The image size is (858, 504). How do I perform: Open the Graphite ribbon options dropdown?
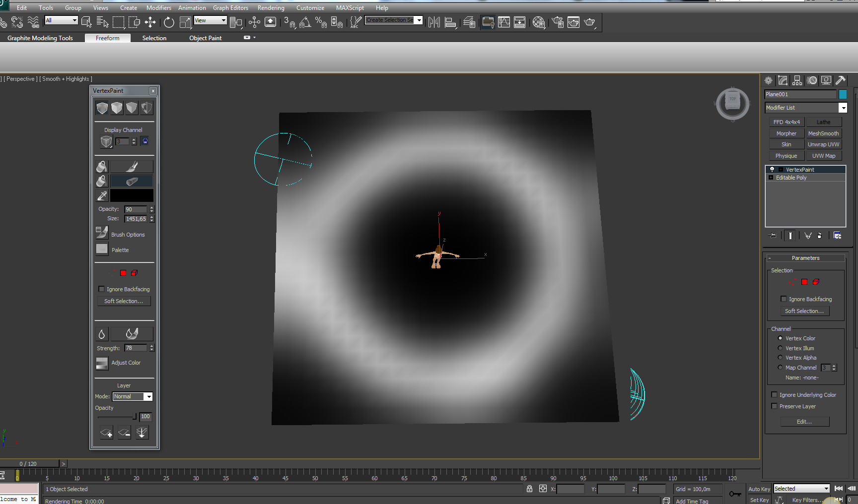(x=250, y=38)
